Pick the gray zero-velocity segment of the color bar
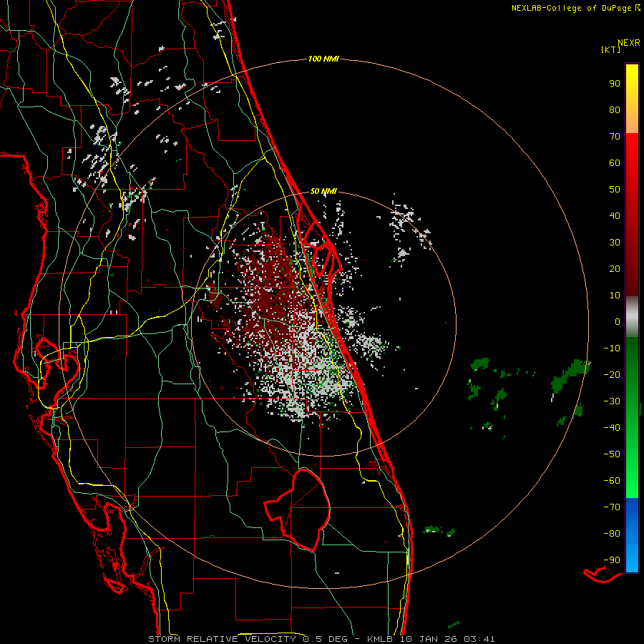Viewport: 644px width, 644px height. point(632,317)
